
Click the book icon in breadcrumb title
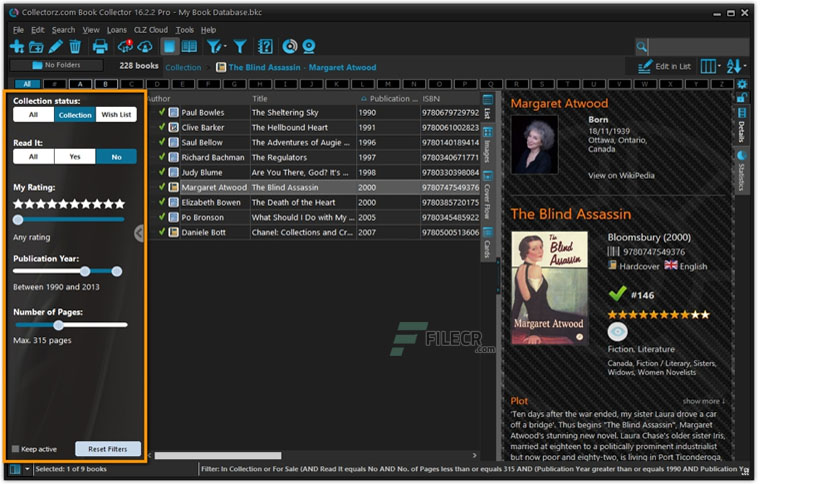tap(221, 67)
